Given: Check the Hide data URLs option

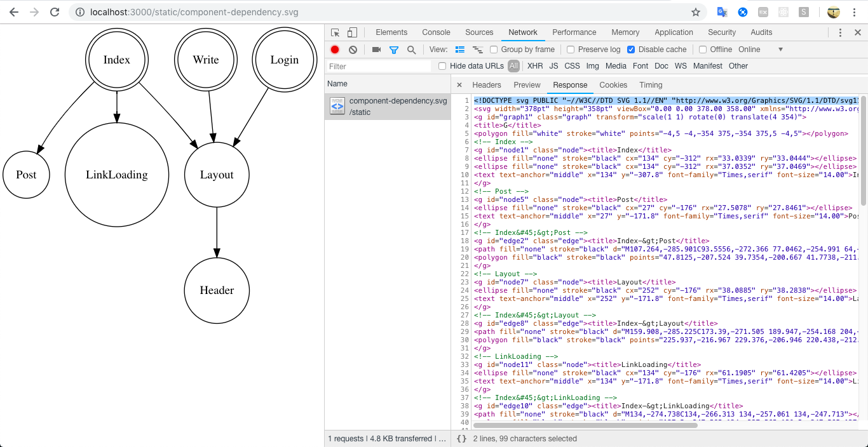Looking at the screenshot, I should pos(443,66).
